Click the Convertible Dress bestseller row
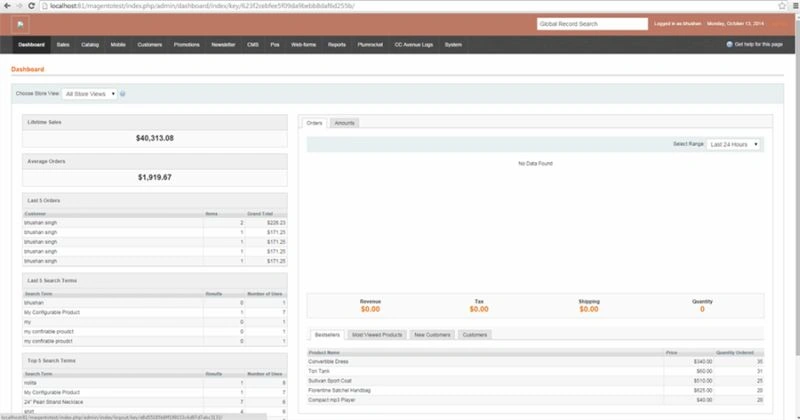 click(535, 361)
